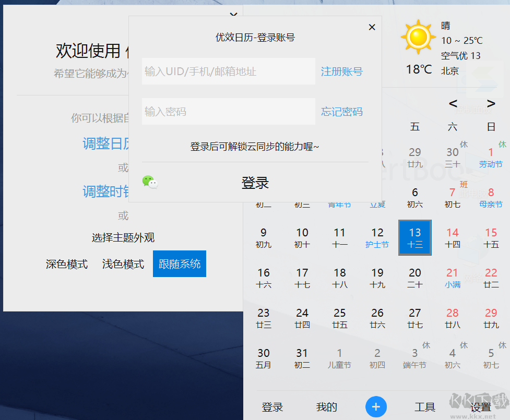Image resolution: width=510 pixels, height=420 pixels.
Task: Click the 忘记密码 forgot password link
Action: [x=341, y=111]
